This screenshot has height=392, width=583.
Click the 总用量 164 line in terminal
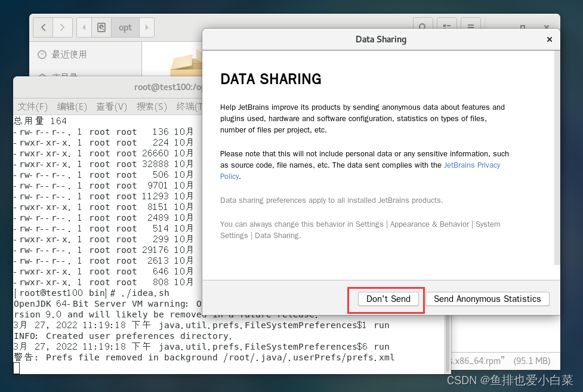[40, 121]
